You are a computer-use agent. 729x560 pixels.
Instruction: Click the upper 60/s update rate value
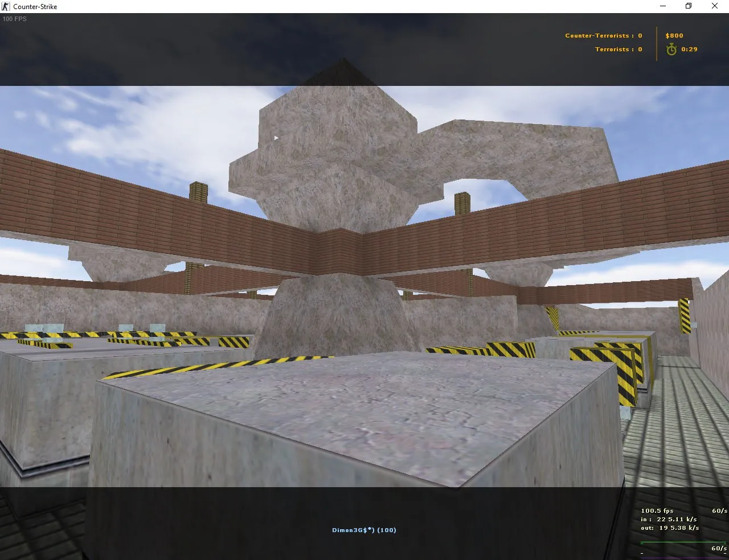pyautogui.click(x=719, y=510)
